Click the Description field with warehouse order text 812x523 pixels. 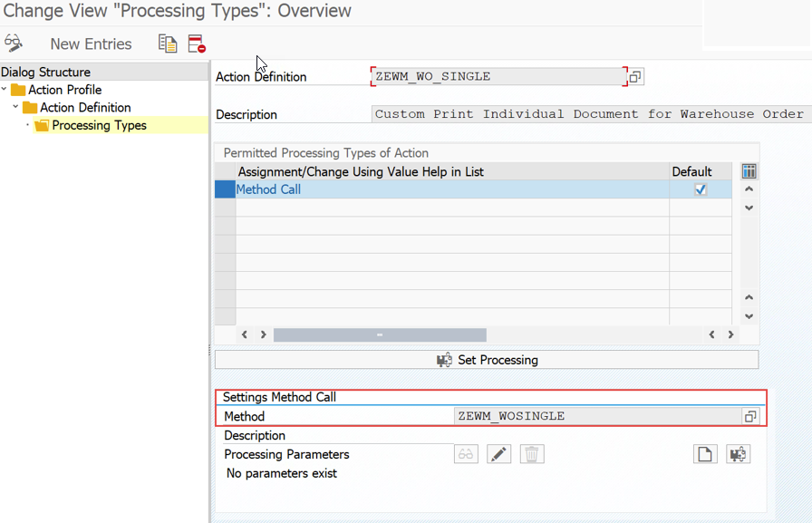[592, 114]
